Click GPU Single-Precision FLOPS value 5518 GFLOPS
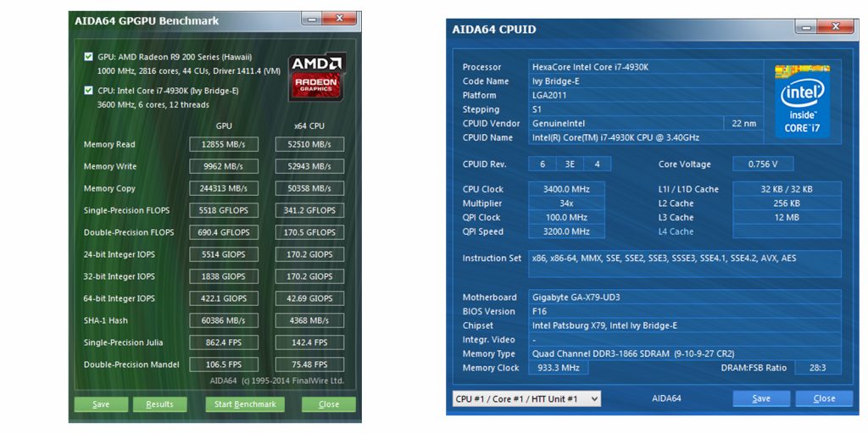 pos(224,210)
